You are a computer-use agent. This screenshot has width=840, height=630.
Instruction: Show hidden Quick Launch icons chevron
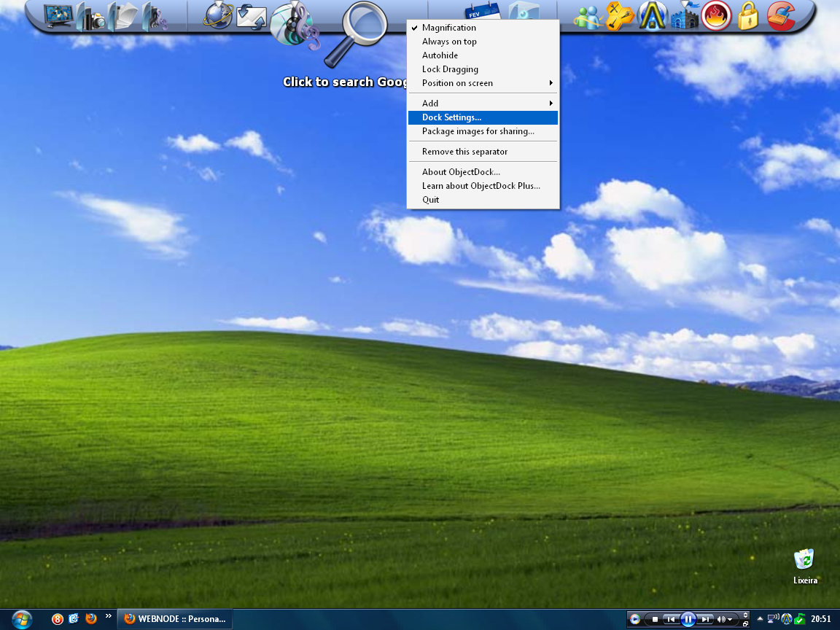click(109, 616)
